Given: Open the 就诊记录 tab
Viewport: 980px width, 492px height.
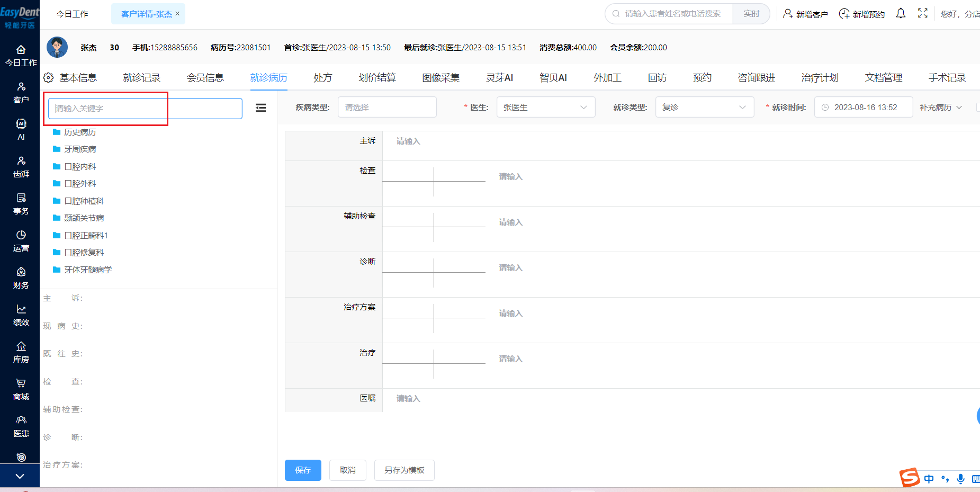Looking at the screenshot, I should pyautogui.click(x=142, y=78).
